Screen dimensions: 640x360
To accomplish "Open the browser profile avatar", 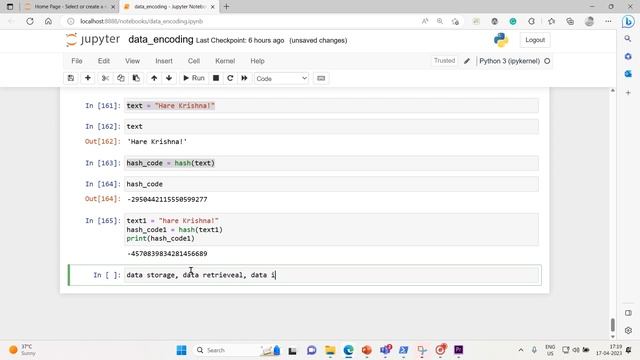I will [x=589, y=21].
